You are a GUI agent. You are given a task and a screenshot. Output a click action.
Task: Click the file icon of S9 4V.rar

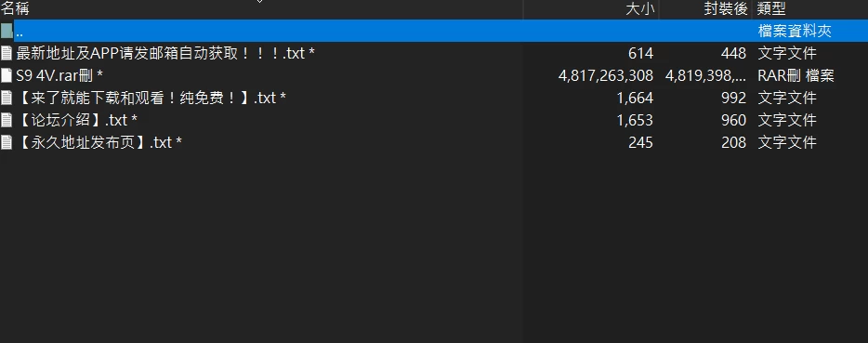(7, 75)
